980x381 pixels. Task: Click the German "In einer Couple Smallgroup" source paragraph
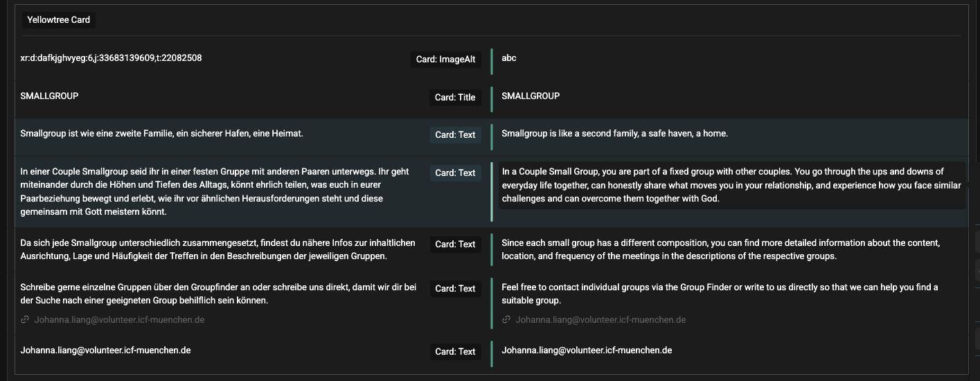tap(215, 191)
